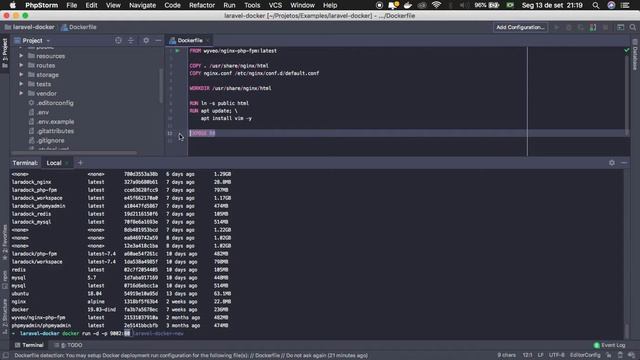Toggle the Favorites tool window side button
Screen dimensions: 640x360
[x=5, y=243]
